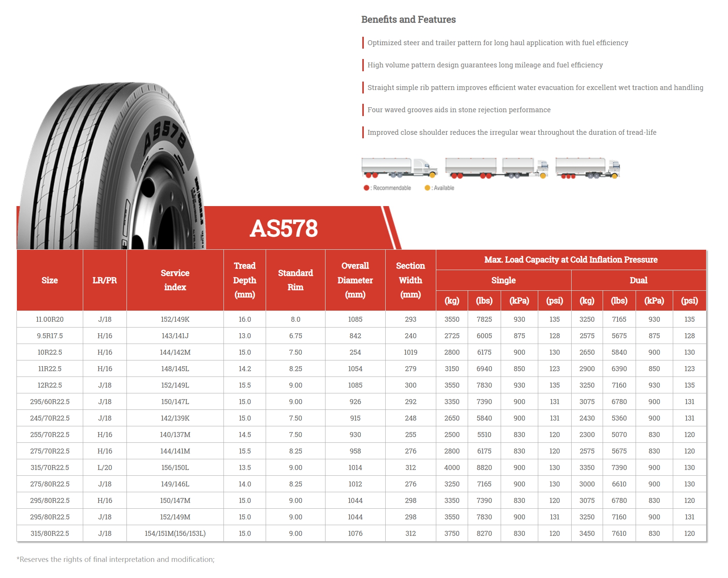Select the 245/70R22.5 size cell
The image size is (728, 578).
50,418
